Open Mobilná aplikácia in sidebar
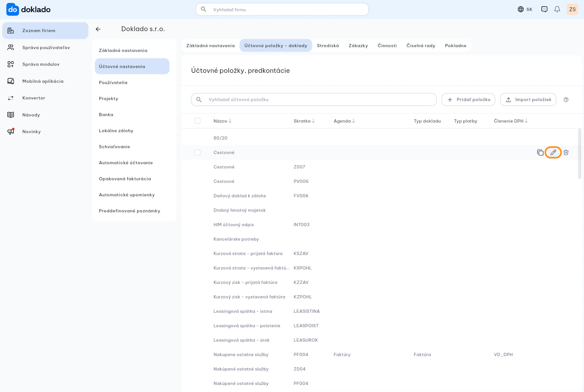 point(45,81)
